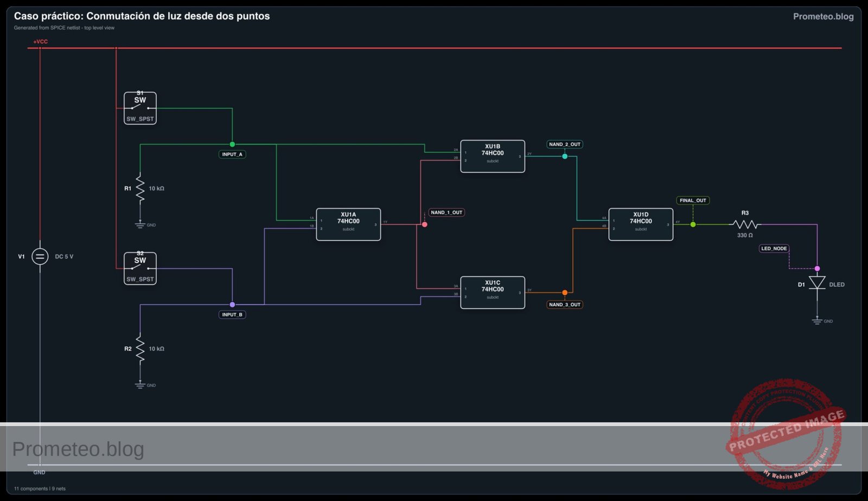Click the large Prometeo.blog banner text
The height and width of the screenshot is (501, 868).
point(78,449)
